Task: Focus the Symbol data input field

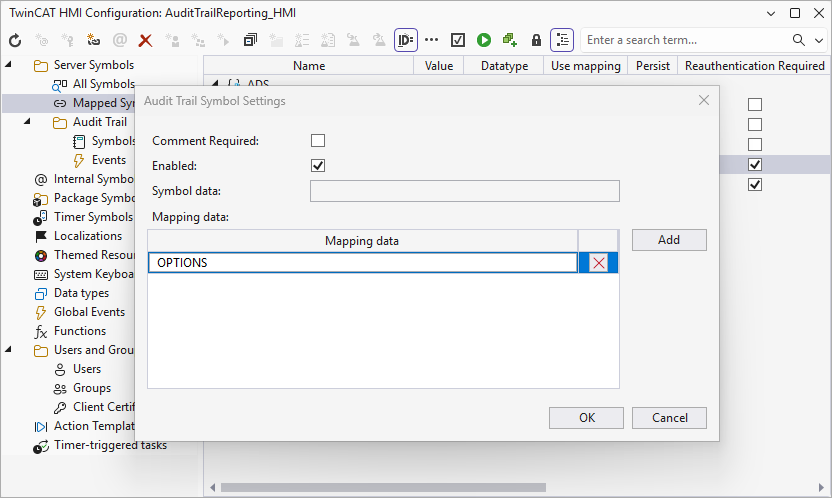Action: click(465, 191)
